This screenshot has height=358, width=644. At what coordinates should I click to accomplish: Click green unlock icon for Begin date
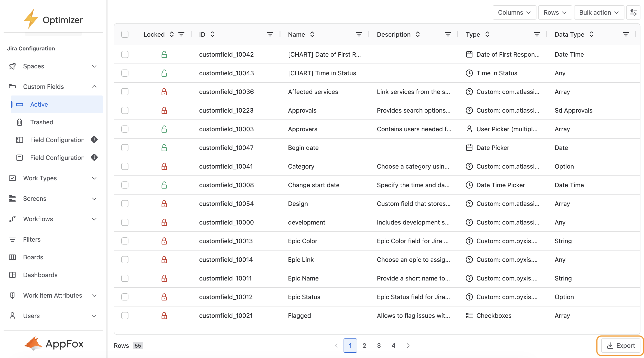[164, 148]
